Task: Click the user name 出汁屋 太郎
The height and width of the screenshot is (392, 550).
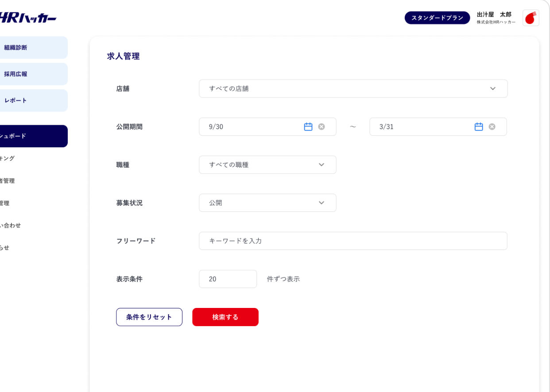Action: (x=494, y=15)
